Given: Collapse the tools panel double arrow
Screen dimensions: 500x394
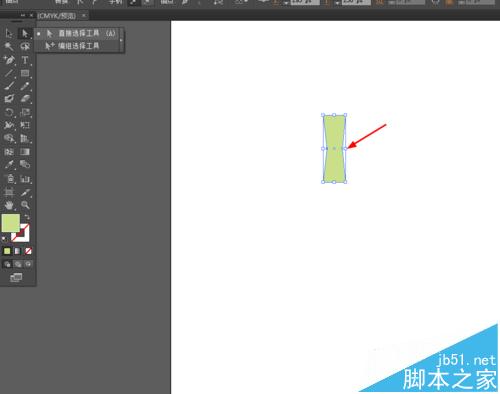Looking at the screenshot, I should tap(23, 15).
